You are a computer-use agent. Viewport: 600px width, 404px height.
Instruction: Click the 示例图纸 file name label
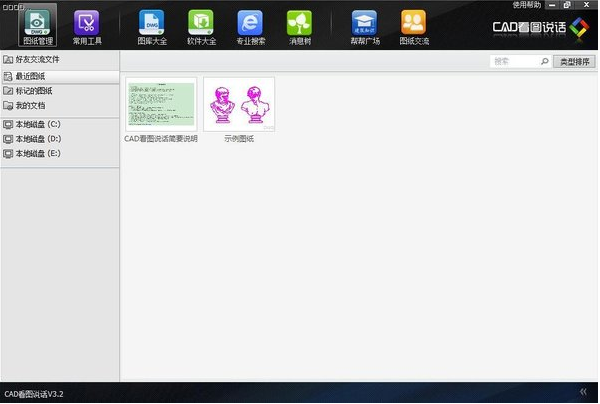[239, 139]
